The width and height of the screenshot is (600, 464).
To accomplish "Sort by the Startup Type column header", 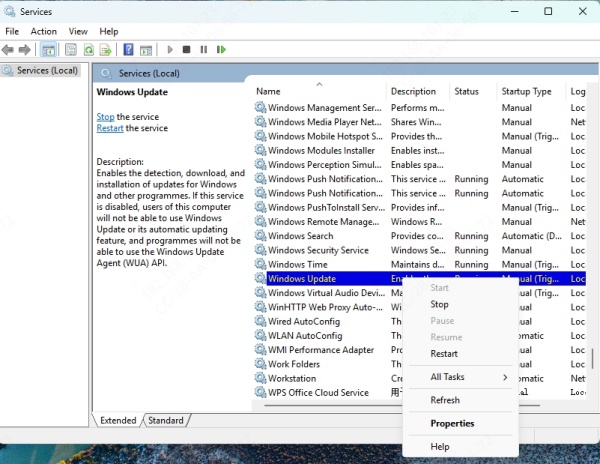I will click(x=531, y=91).
